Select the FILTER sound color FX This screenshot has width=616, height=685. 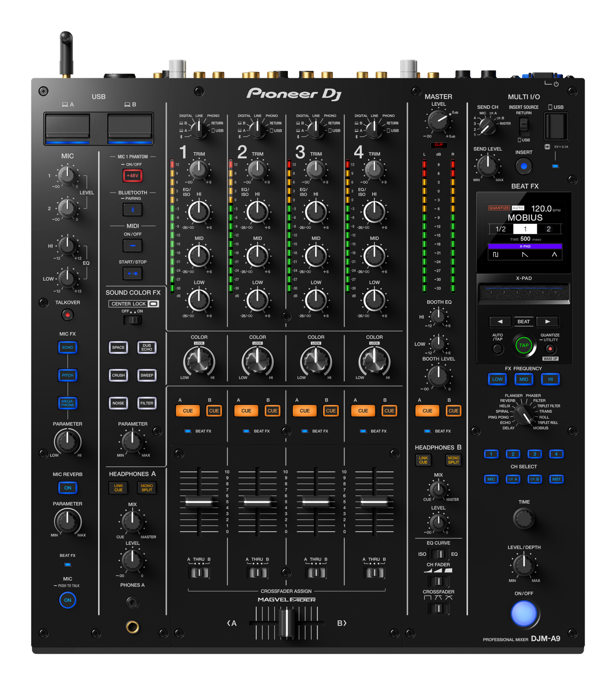[147, 403]
